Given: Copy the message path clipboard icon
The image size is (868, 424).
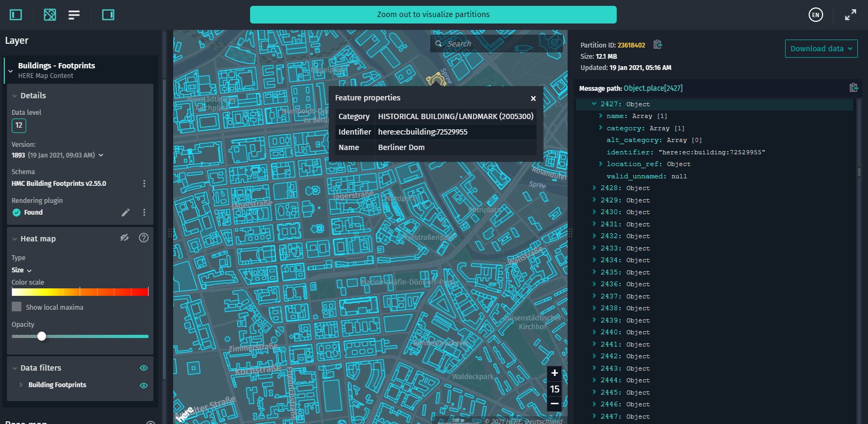Looking at the screenshot, I should (x=853, y=88).
